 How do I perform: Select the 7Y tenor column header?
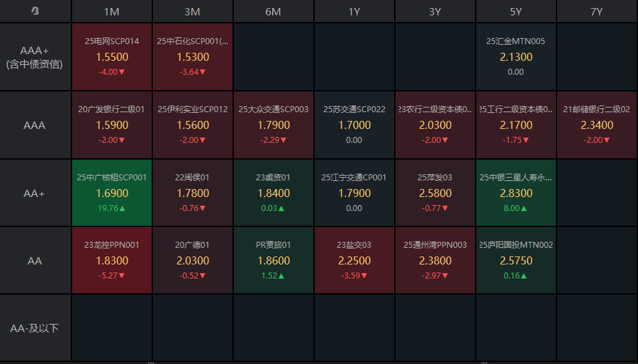pos(597,11)
